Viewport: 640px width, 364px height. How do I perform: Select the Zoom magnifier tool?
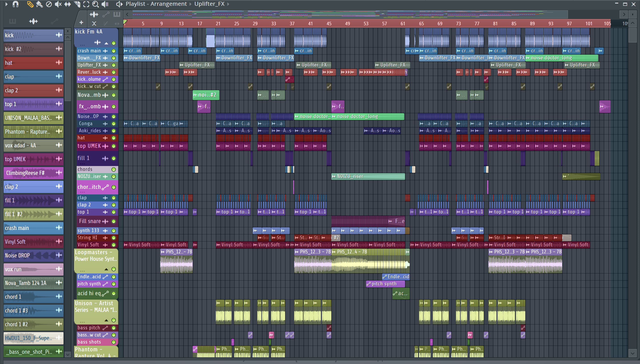(x=95, y=4)
